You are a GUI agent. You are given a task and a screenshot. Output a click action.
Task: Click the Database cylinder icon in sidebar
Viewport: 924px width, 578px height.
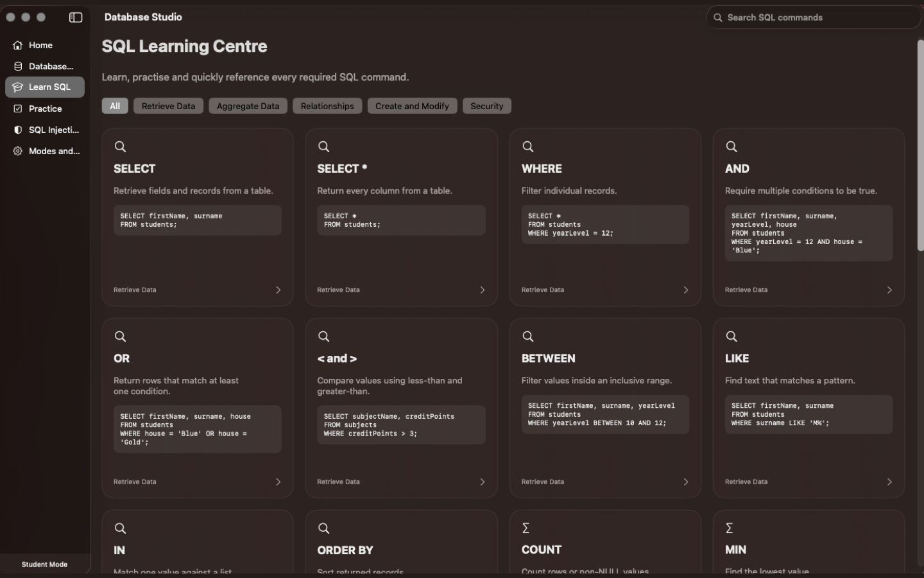(x=18, y=66)
